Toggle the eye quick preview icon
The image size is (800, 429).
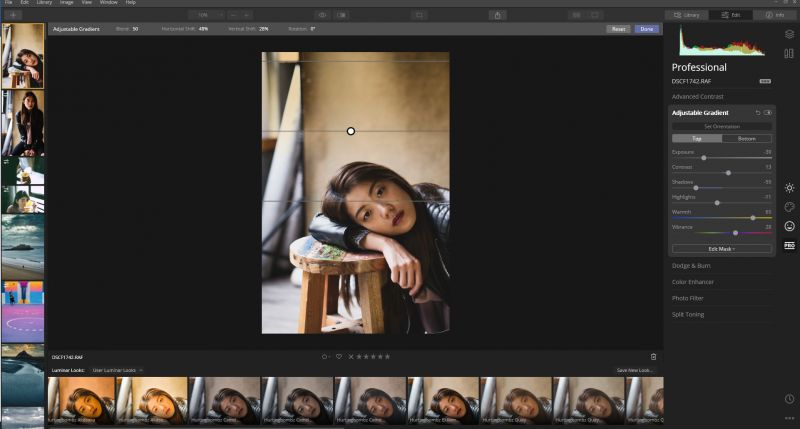[x=322, y=15]
